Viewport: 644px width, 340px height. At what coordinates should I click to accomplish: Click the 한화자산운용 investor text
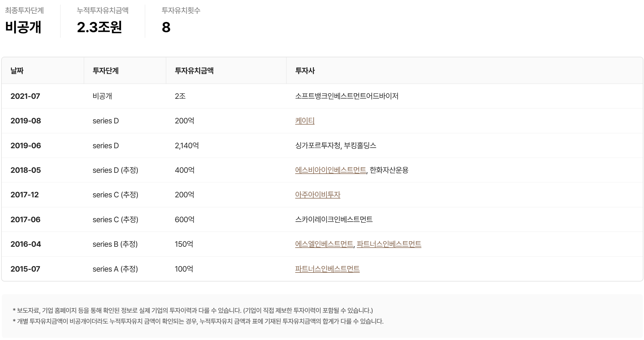389,170
